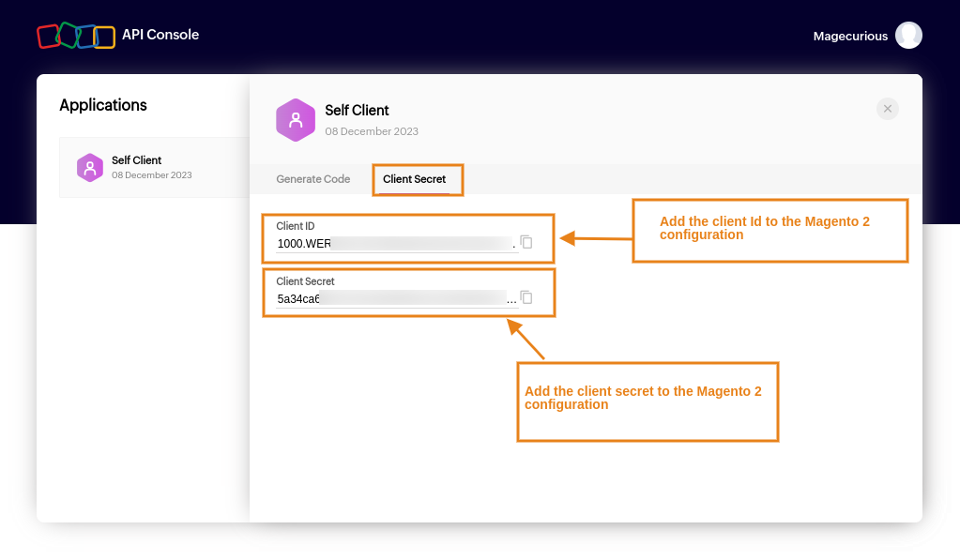Image resolution: width=960 pixels, height=560 pixels.
Task: Click the Applications heading
Action: [102, 105]
